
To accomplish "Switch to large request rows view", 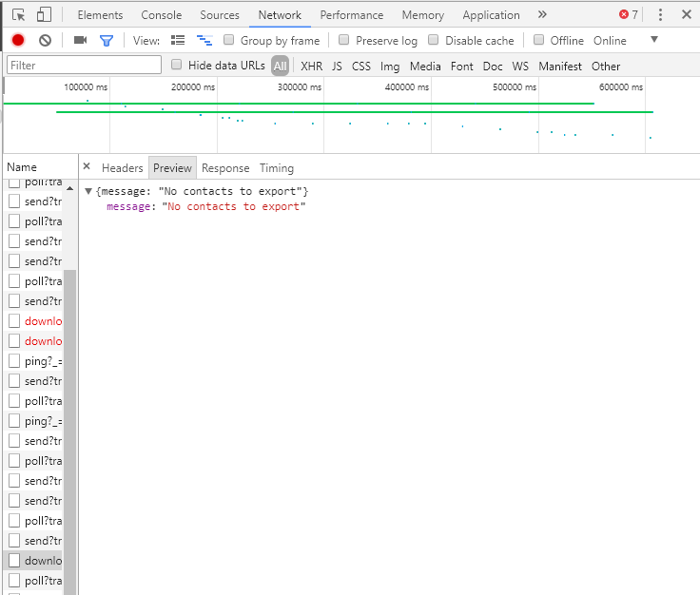I will (178, 40).
